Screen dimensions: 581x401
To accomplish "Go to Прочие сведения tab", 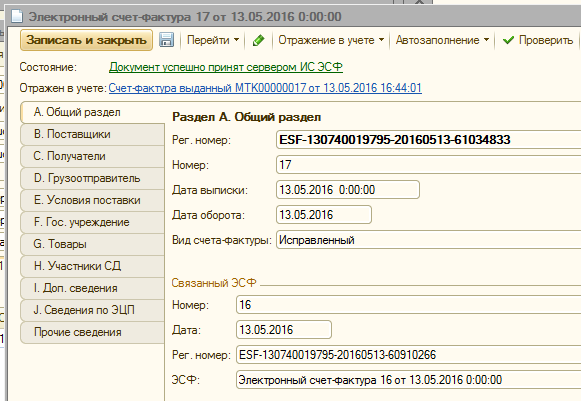I will 93,332.
